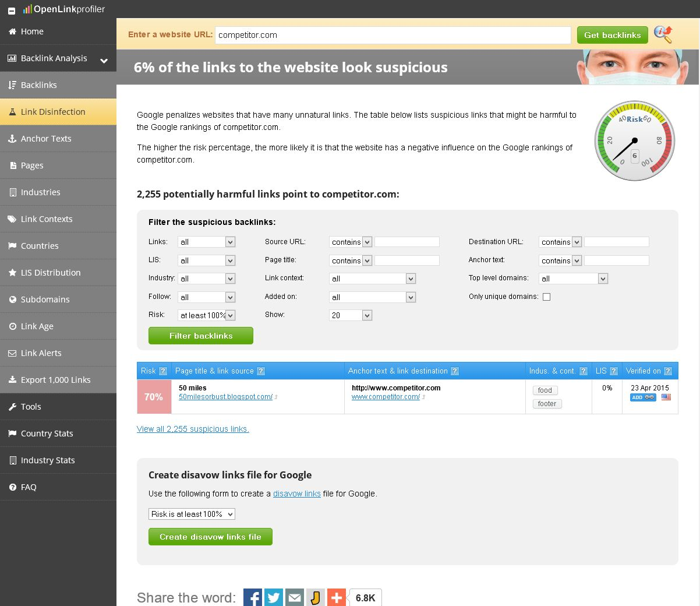Screen dimensions: 700x606
Task: Open Subdomains in the sidebar
Action: click(58, 300)
